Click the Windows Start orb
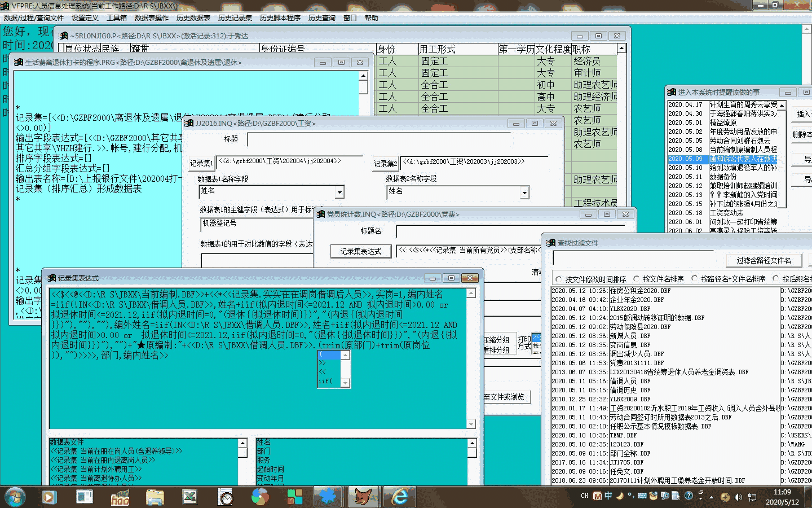 15,497
